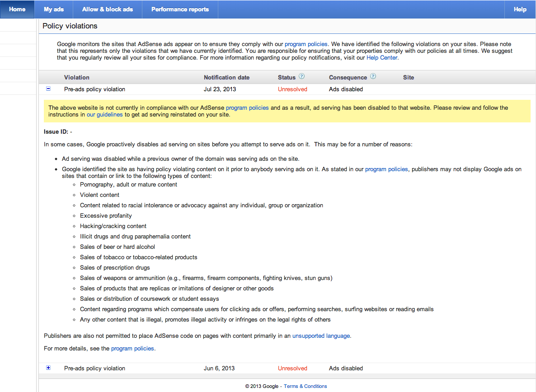Viewport: 536px width, 392px height.
Task: Switch to Allow & block ads tab
Action: (108, 9)
